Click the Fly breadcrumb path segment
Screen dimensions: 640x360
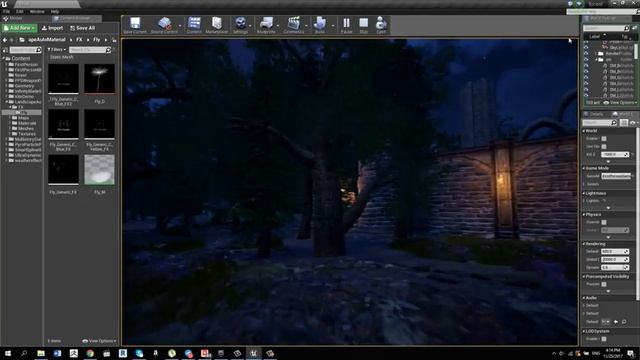96,40
